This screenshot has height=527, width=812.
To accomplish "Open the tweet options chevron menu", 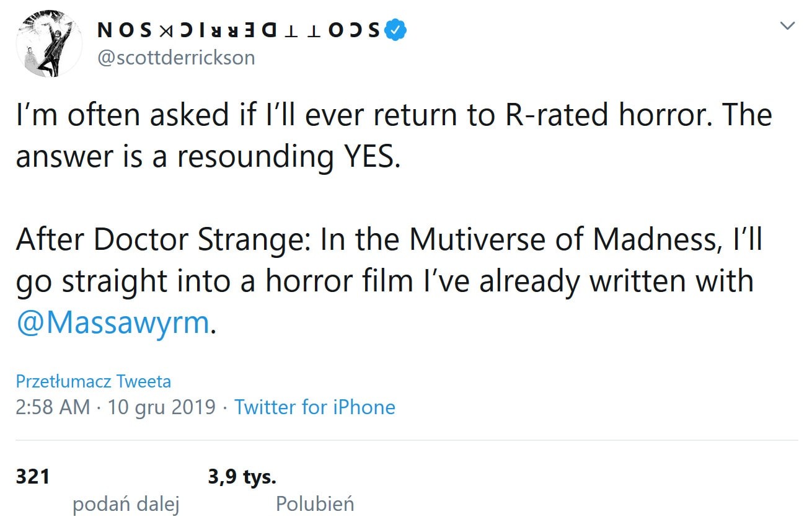I will point(787,26).
